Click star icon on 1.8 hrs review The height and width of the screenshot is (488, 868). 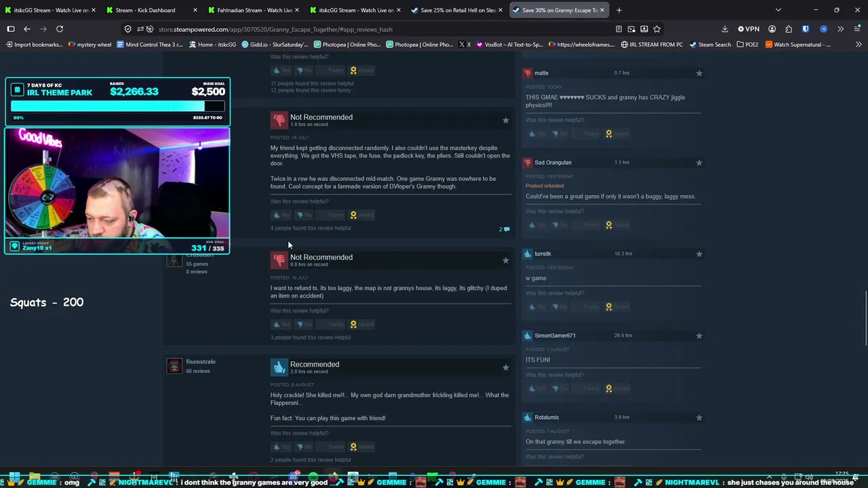pyautogui.click(x=505, y=120)
